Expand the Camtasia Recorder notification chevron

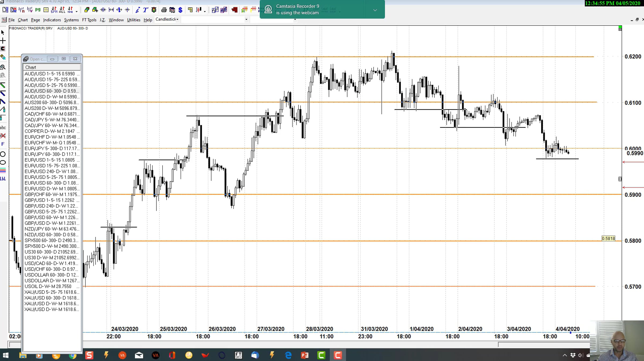375,10
